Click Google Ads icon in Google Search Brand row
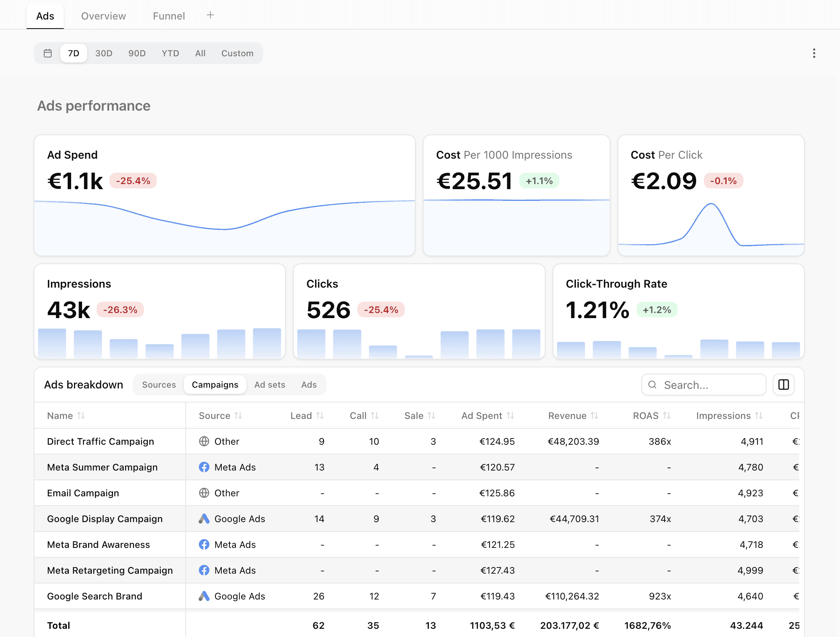 click(x=204, y=596)
